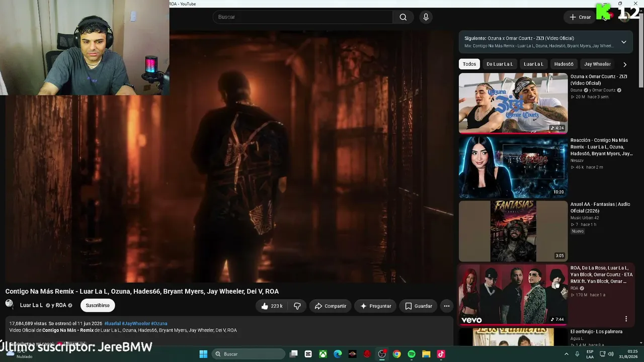Screen dimensions: 644x362
Task: Click the Compartir share button
Action: [331, 306]
